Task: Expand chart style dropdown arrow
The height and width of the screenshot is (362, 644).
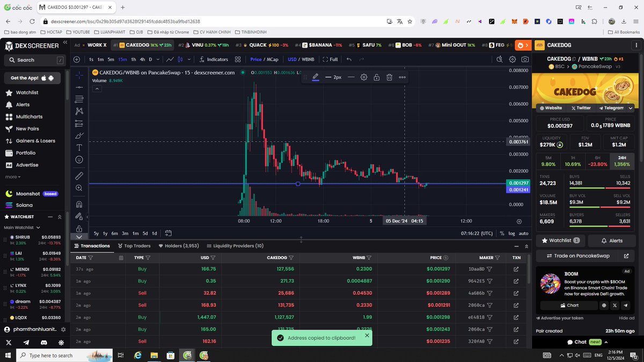Action: click(190, 60)
